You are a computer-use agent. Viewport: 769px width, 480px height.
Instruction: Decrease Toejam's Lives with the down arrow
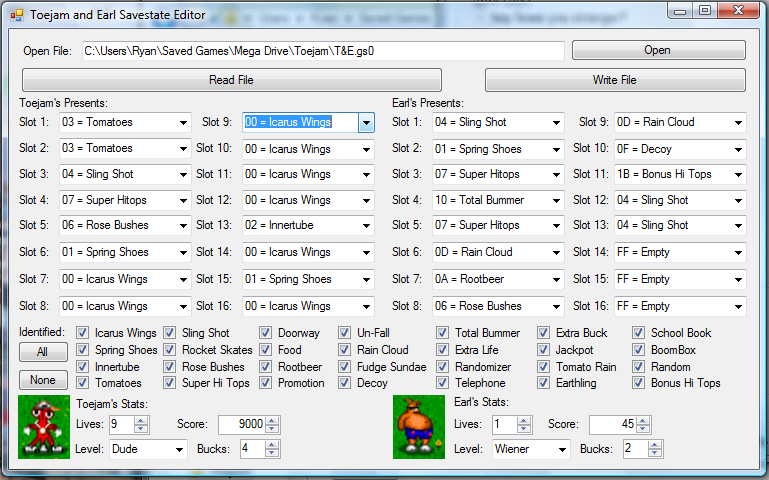click(141, 429)
